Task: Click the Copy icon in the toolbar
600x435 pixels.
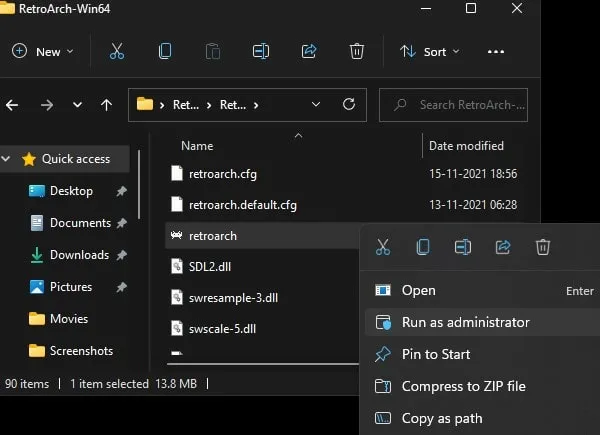Action: click(x=165, y=51)
